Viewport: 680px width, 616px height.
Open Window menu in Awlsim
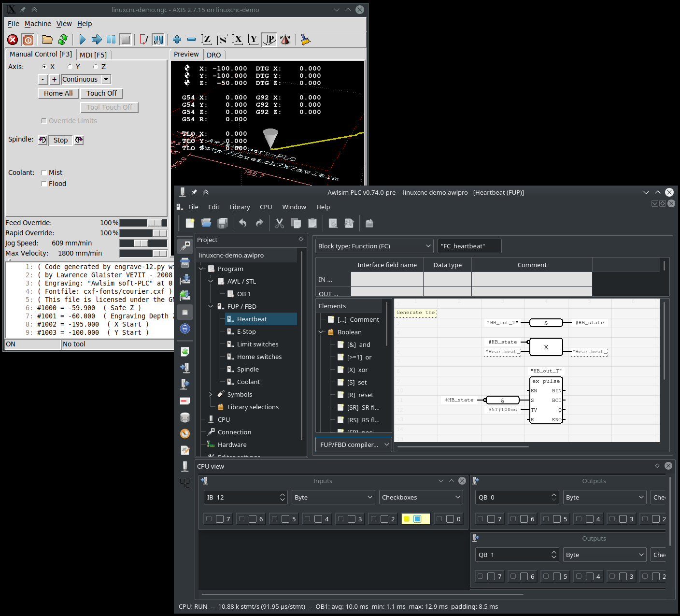[294, 207]
